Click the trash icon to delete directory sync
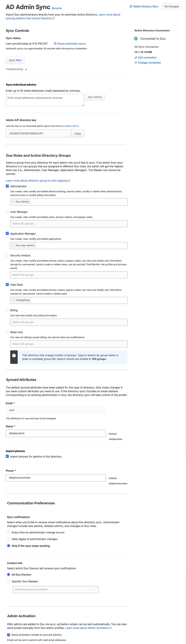 pos(131,7)
